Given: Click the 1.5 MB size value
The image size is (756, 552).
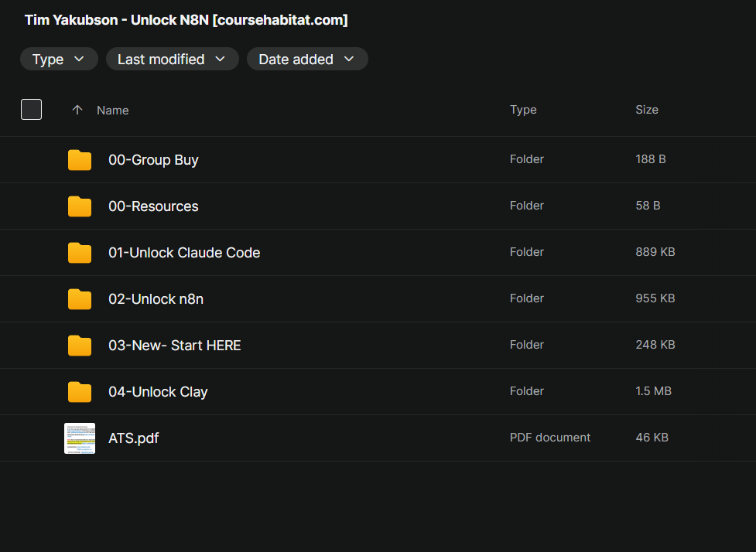Looking at the screenshot, I should click(653, 391).
